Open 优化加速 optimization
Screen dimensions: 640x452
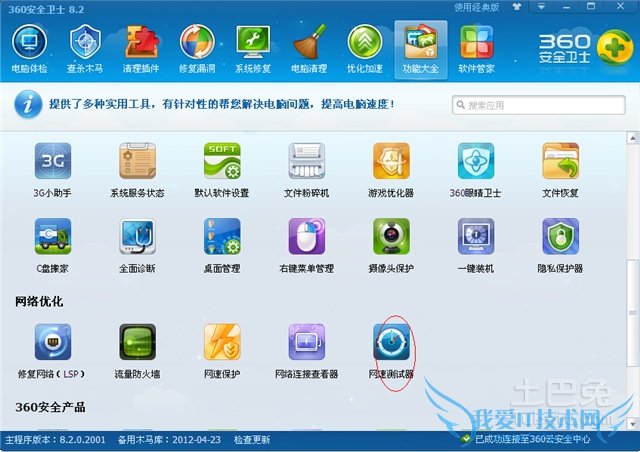pos(365,49)
